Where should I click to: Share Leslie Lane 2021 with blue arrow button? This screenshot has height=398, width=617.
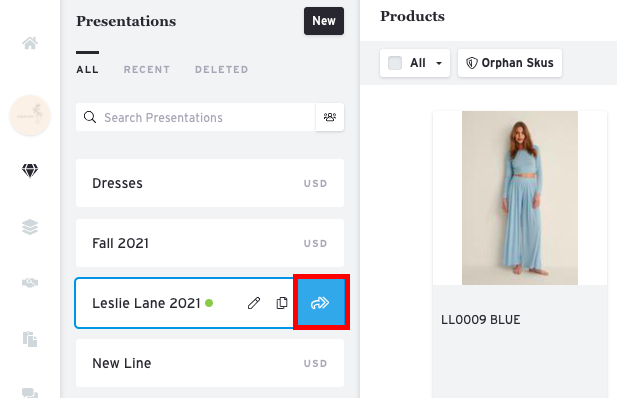(x=320, y=303)
